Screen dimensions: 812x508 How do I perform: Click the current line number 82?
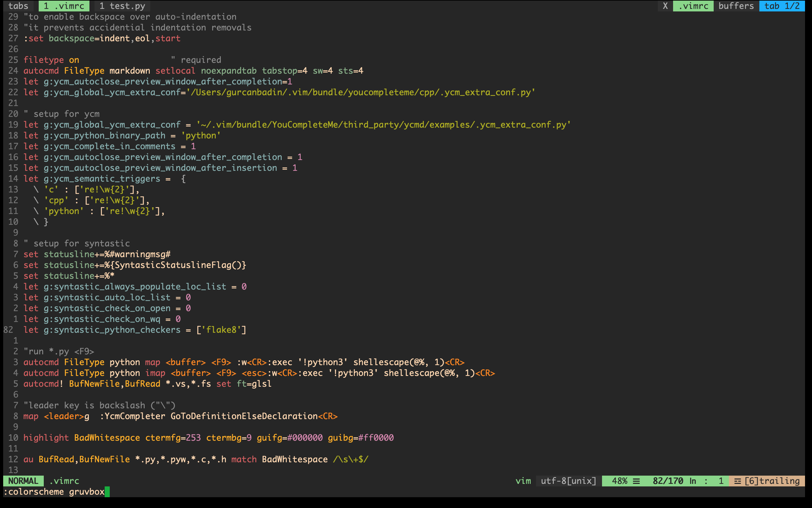8,330
